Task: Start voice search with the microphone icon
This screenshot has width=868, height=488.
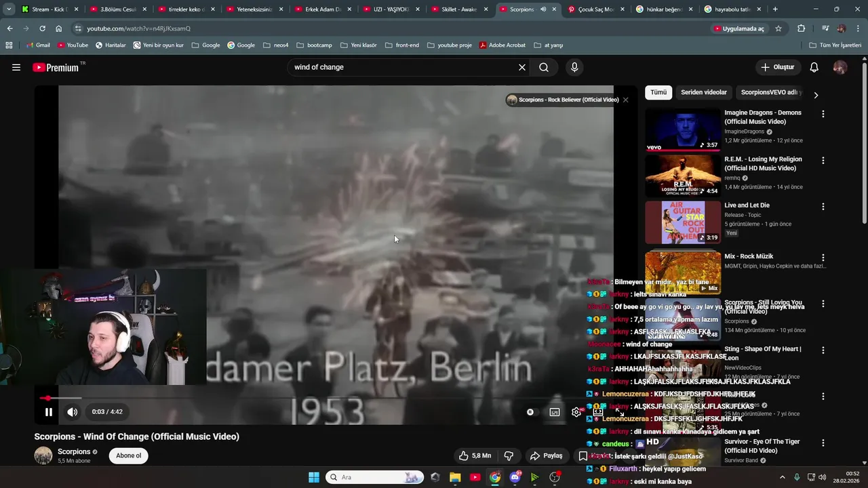Action: pos(574,67)
